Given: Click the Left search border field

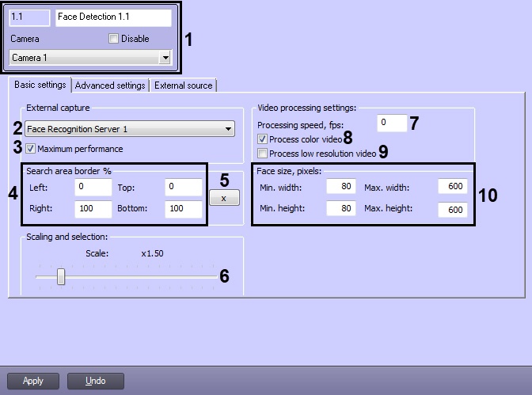Looking at the screenshot, I should [93, 187].
